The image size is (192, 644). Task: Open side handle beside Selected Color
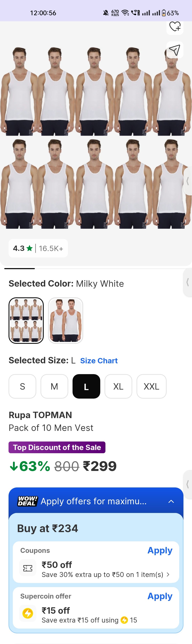(188, 282)
